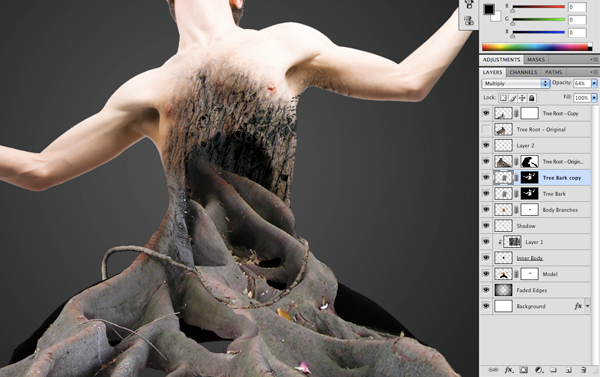Image resolution: width=600 pixels, height=377 pixels.
Task: Click the docked panel icon beside the blue slider
Action: click(x=469, y=21)
